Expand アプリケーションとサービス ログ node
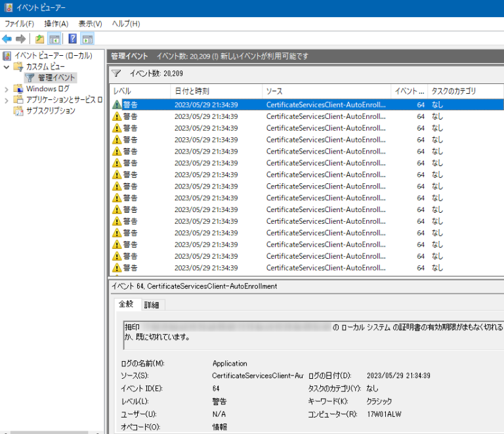This screenshot has width=504, height=434. 7,100
